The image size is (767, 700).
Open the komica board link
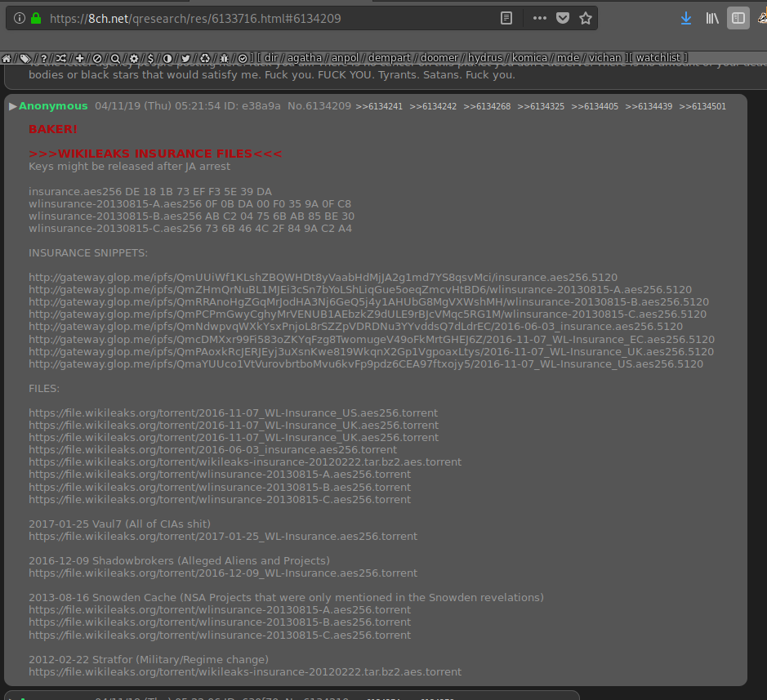click(x=529, y=58)
